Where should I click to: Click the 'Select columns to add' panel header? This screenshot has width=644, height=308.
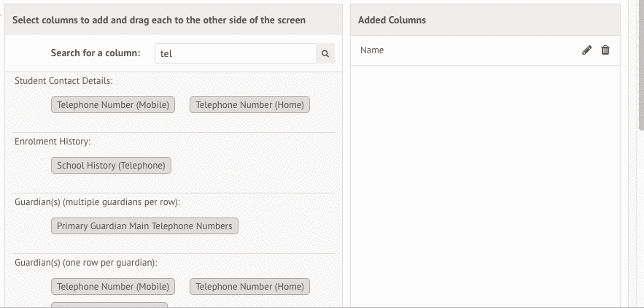159,20
